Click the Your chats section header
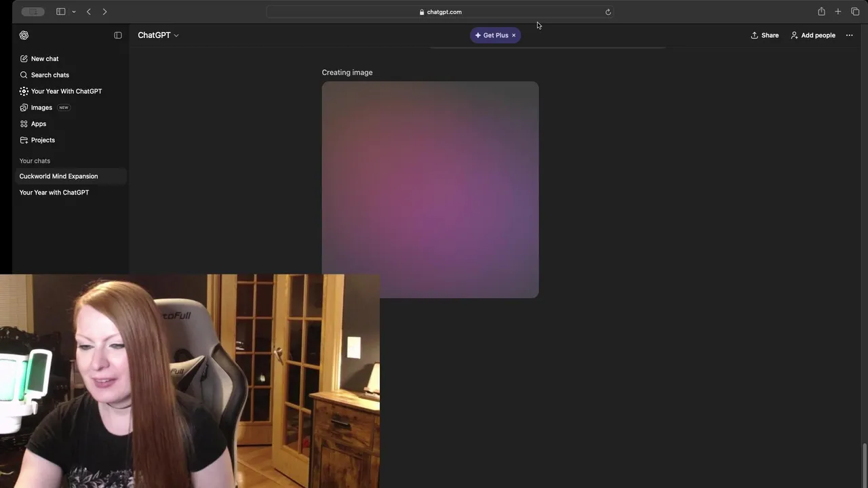 [35, 161]
